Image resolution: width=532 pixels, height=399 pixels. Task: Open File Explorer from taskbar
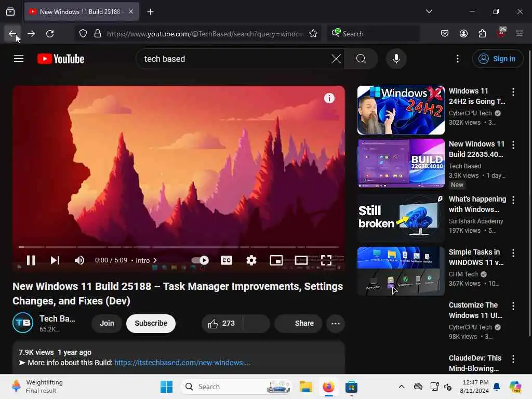(x=305, y=387)
